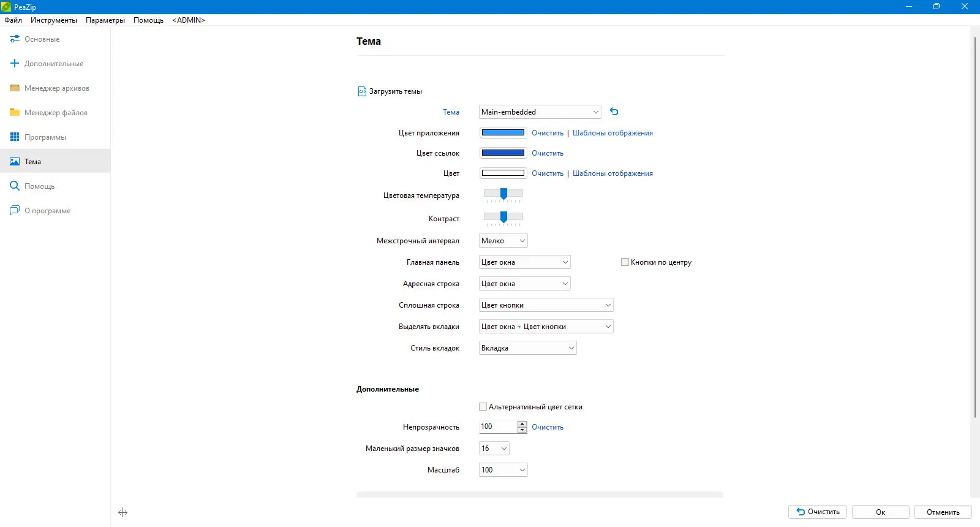This screenshot has height=527, width=980.
Task: Click the Помощь magnifier icon in sidebar
Action: [x=15, y=186]
